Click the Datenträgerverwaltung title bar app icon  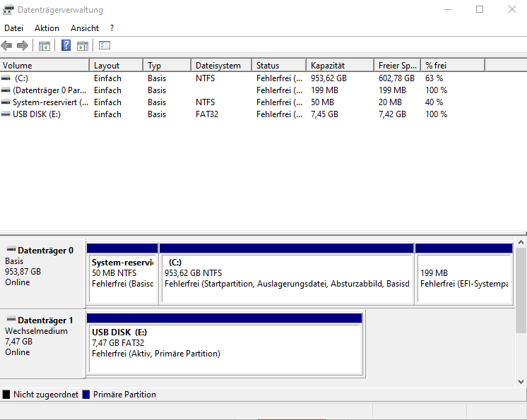(8, 10)
